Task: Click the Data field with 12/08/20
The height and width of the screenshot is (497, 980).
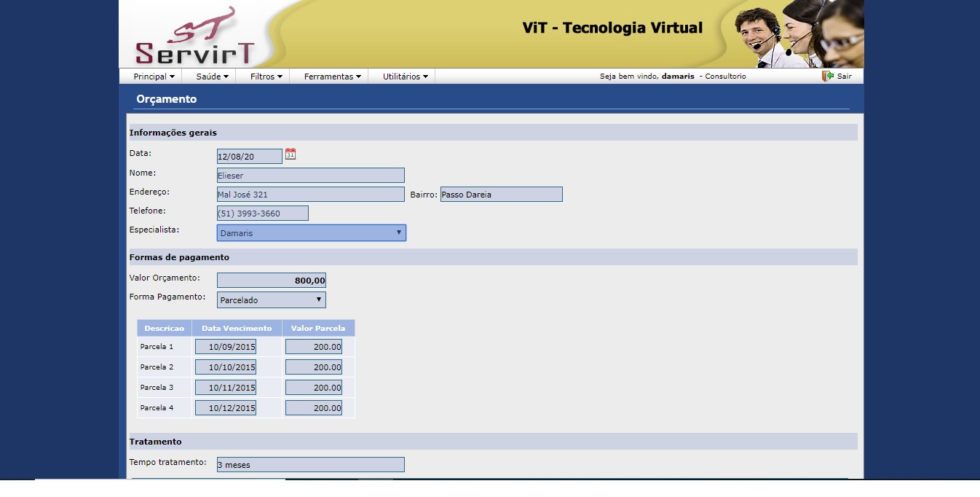Action: coord(250,156)
